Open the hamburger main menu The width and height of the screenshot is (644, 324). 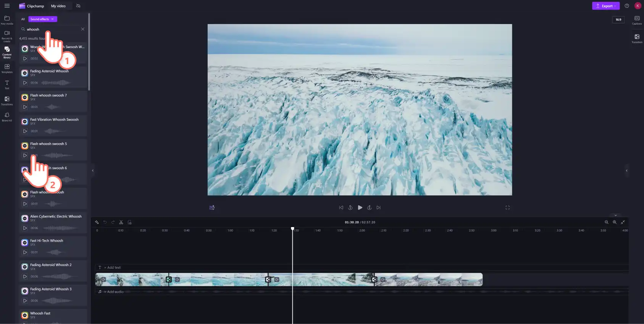tap(7, 6)
